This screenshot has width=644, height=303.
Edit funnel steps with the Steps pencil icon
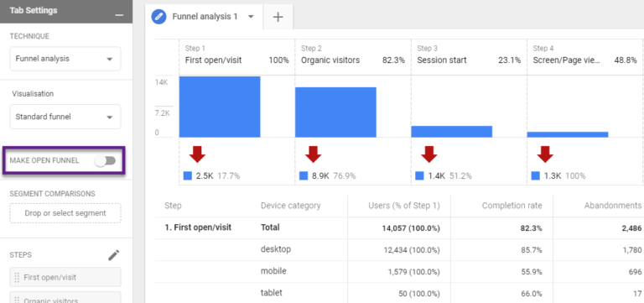tap(113, 255)
